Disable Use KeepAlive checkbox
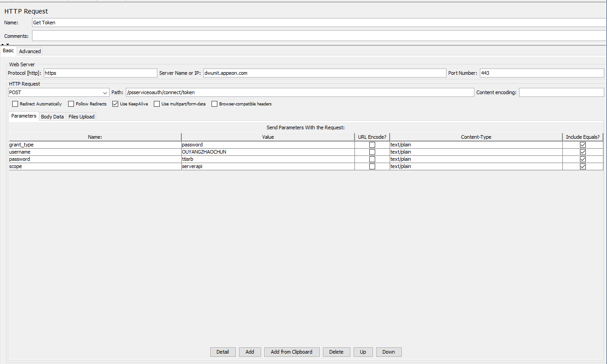The width and height of the screenshot is (607, 364). (115, 104)
